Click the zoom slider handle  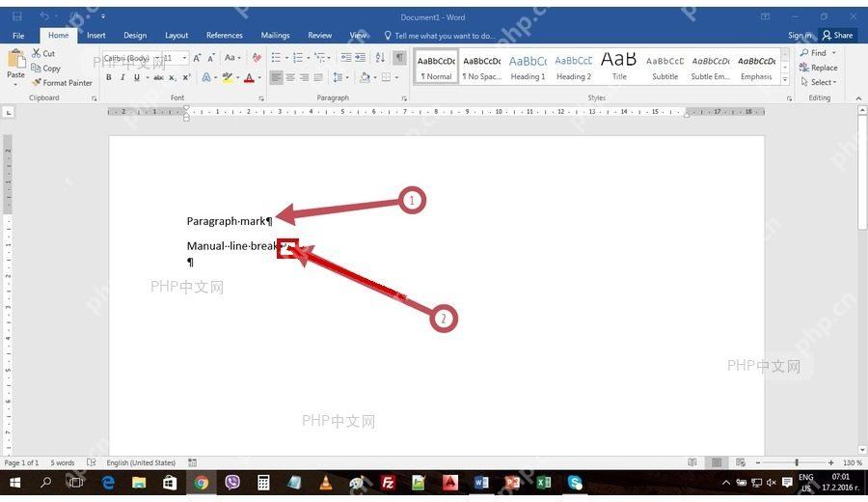pyautogui.click(x=797, y=462)
